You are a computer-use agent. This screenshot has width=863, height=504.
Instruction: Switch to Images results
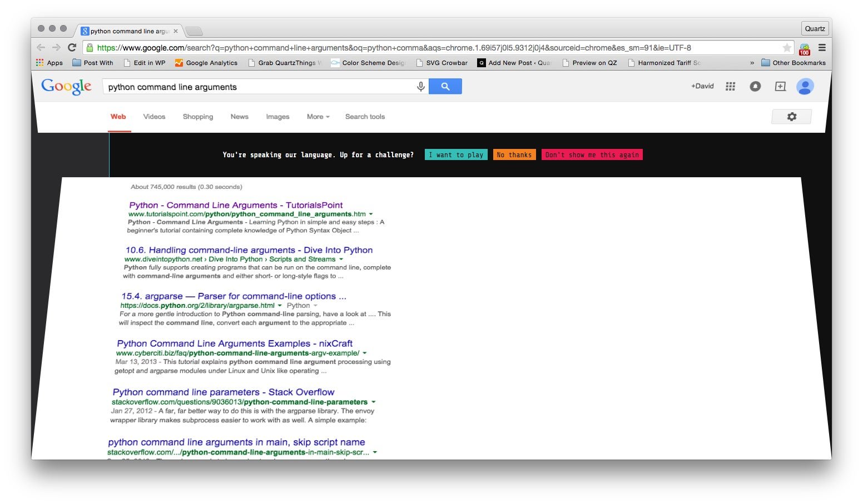point(277,117)
